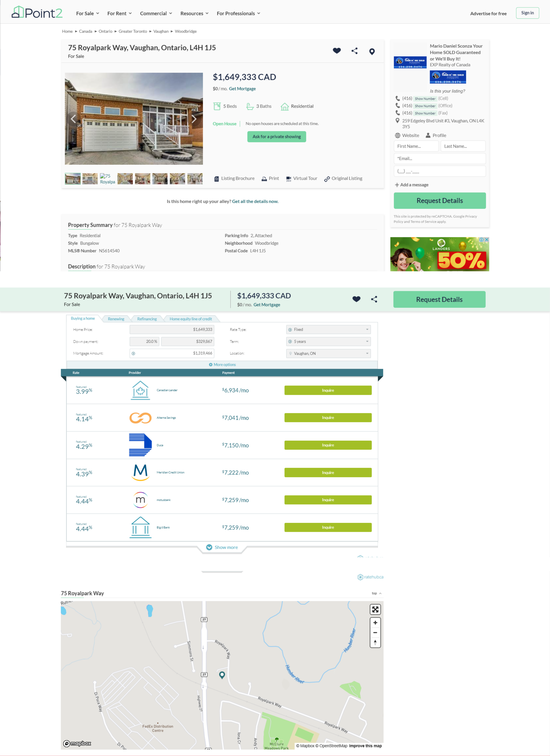Click the map pin location icon
Viewport: 550px width, 756px height.
click(372, 51)
